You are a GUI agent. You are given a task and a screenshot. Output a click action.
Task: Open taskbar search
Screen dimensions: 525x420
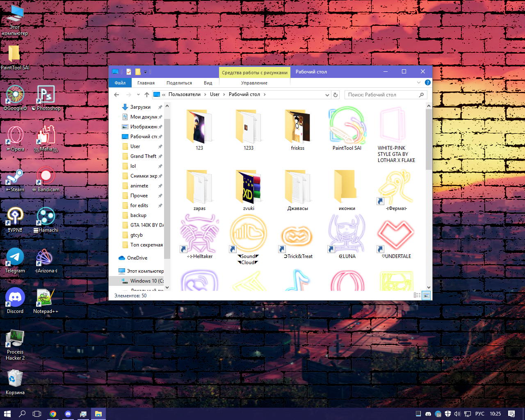22,414
